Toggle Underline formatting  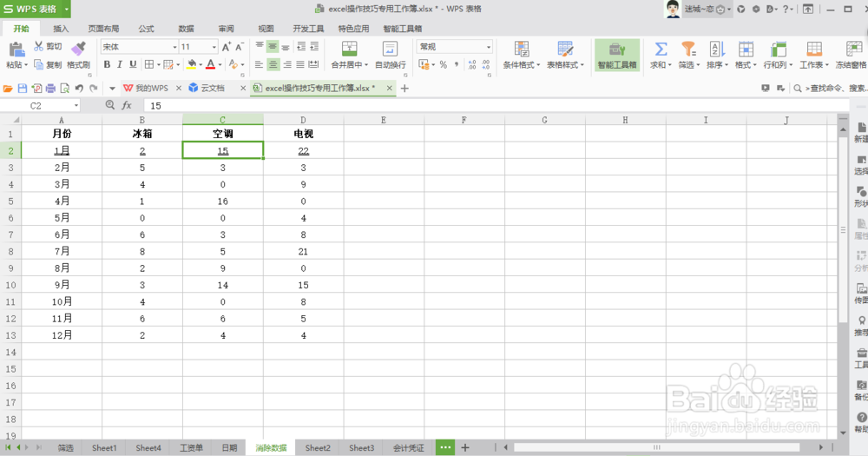(x=133, y=65)
